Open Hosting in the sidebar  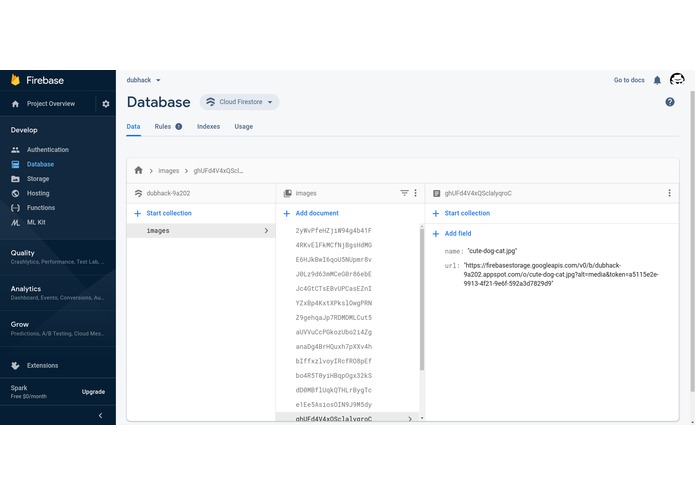tap(38, 193)
